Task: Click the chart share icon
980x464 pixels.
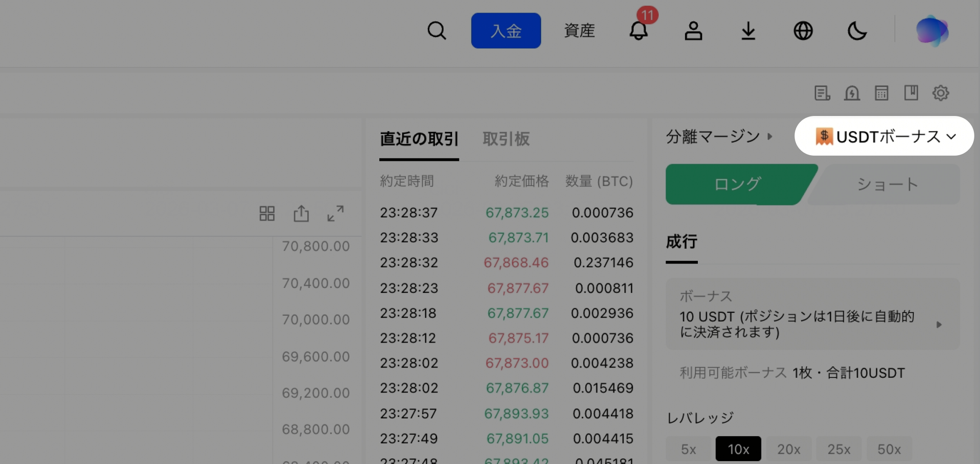Action: click(301, 214)
